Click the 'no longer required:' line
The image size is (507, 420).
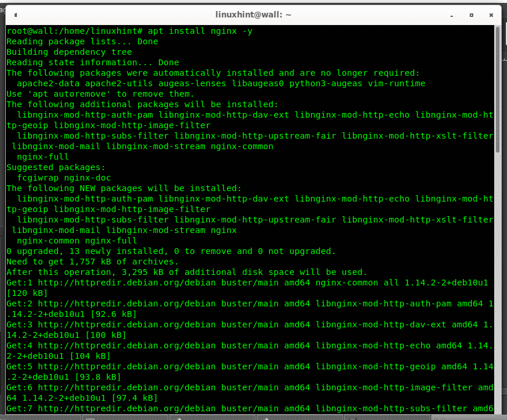[x=213, y=73]
